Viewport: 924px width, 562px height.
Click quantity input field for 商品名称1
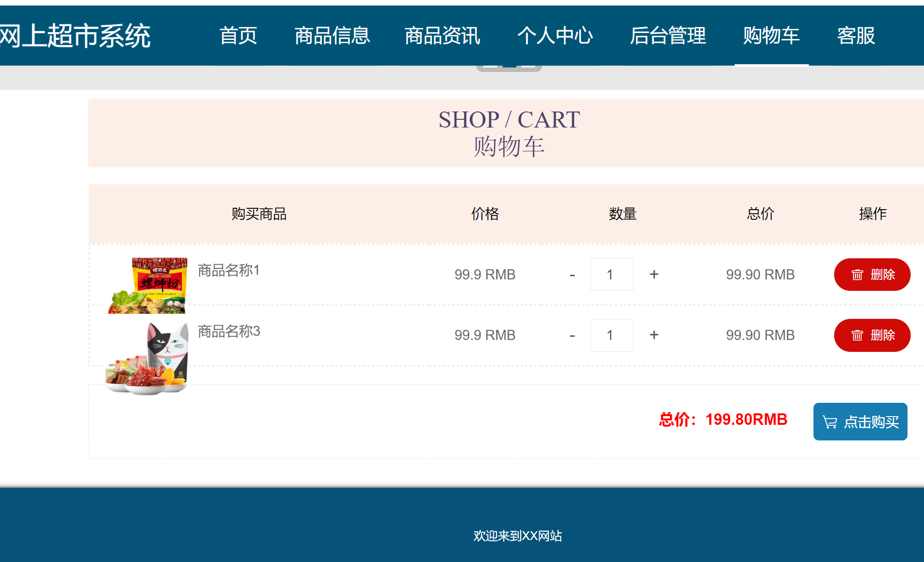click(612, 274)
